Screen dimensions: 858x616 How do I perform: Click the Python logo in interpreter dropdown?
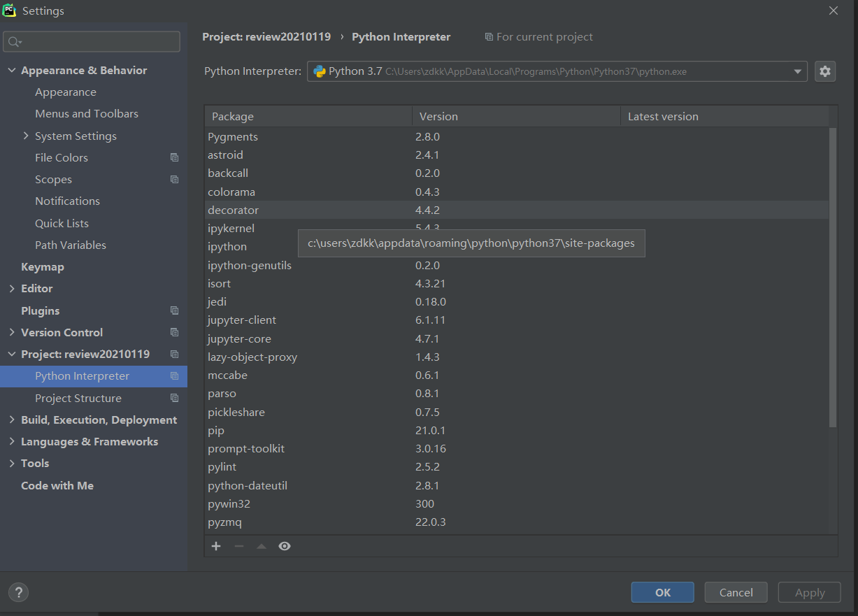coord(320,71)
